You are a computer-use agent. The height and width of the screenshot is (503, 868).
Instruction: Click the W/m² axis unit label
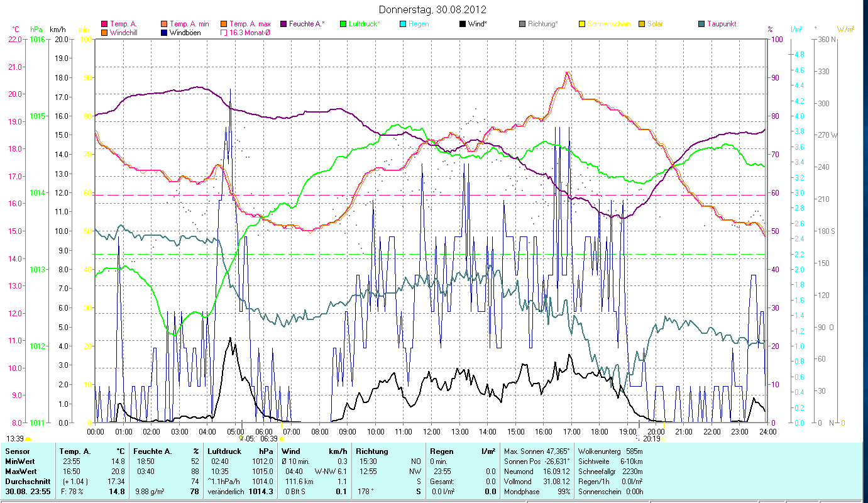845,30
